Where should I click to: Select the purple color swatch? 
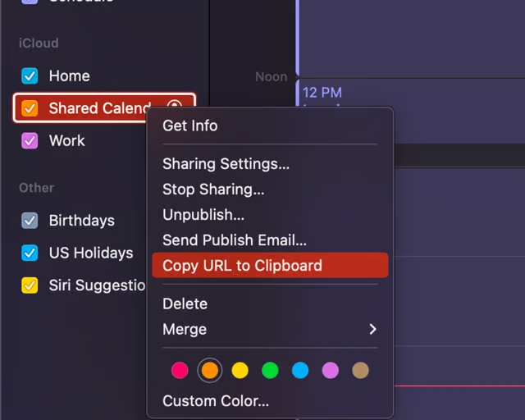(330, 370)
